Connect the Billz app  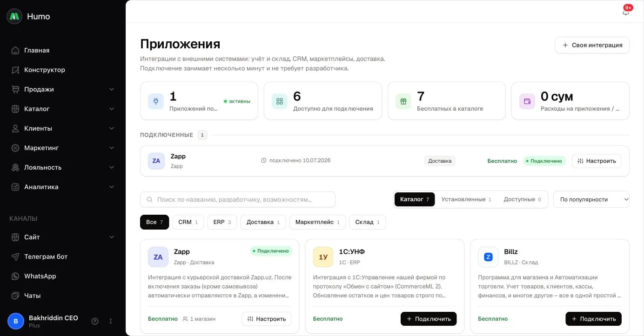click(x=593, y=319)
